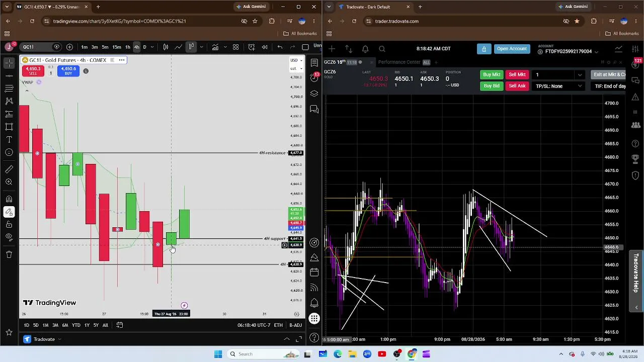Open the object tree layers panel
The height and width of the screenshot is (362, 644).
314,94
